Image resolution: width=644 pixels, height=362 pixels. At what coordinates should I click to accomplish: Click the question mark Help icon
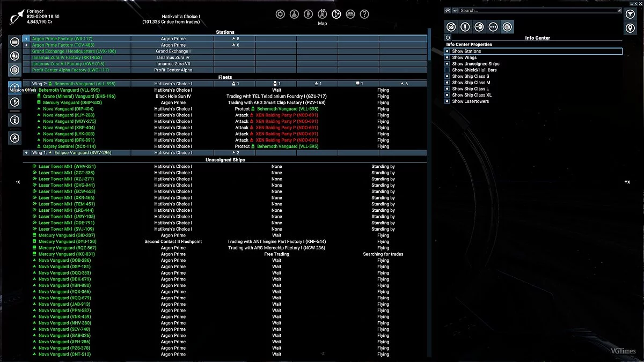pyautogui.click(x=365, y=14)
